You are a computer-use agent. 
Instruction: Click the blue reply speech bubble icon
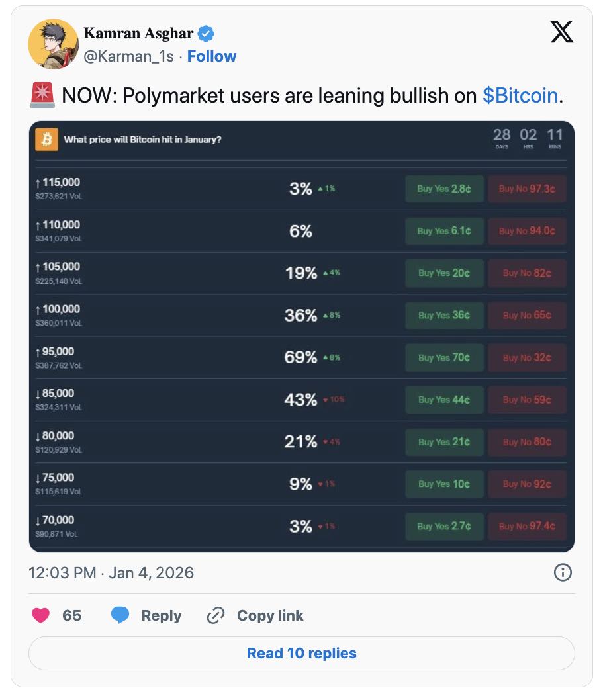(x=119, y=615)
